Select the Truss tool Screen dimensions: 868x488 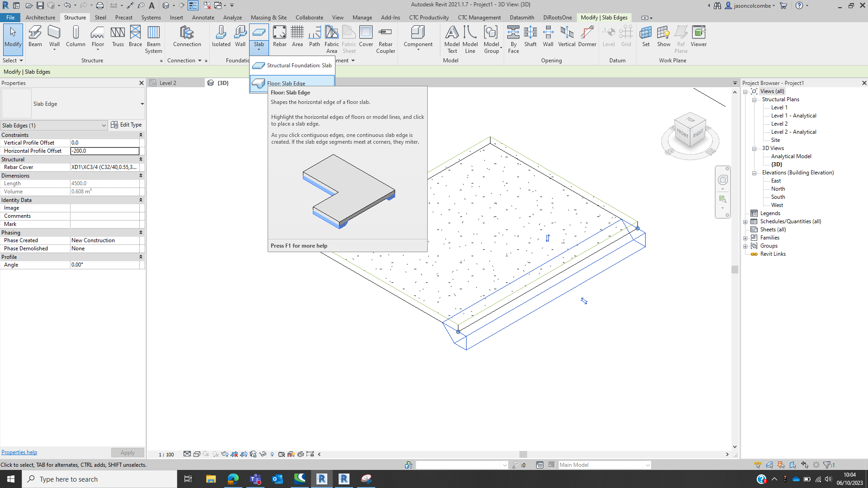[x=118, y=36]
